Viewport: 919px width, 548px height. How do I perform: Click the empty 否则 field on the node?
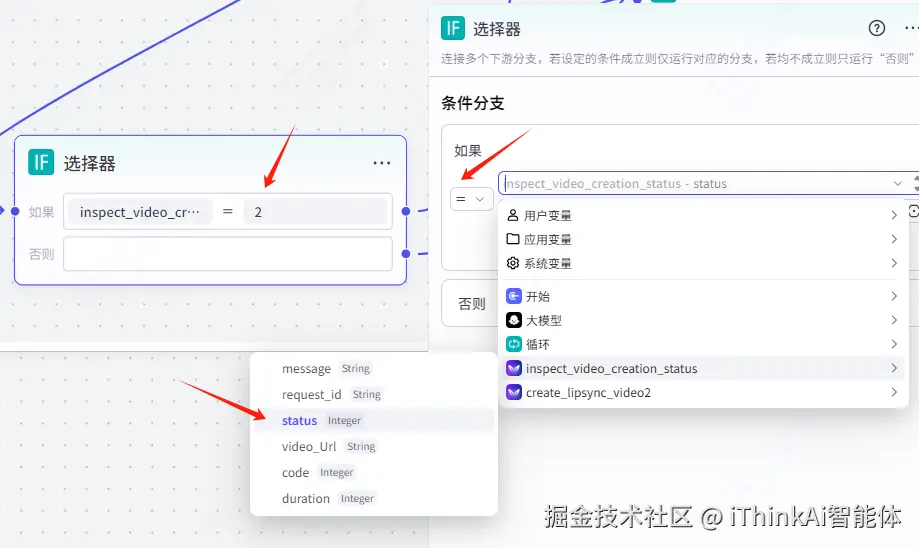point(227,254)
